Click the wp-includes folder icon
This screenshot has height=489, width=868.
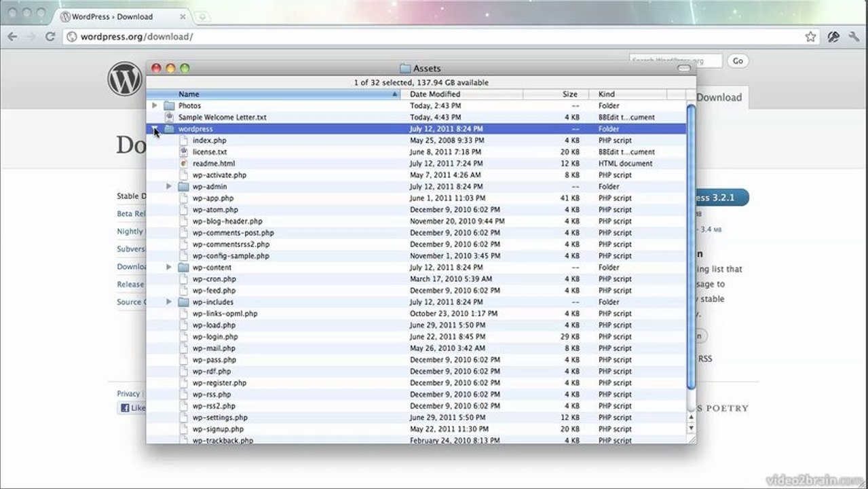coord(183,302)
